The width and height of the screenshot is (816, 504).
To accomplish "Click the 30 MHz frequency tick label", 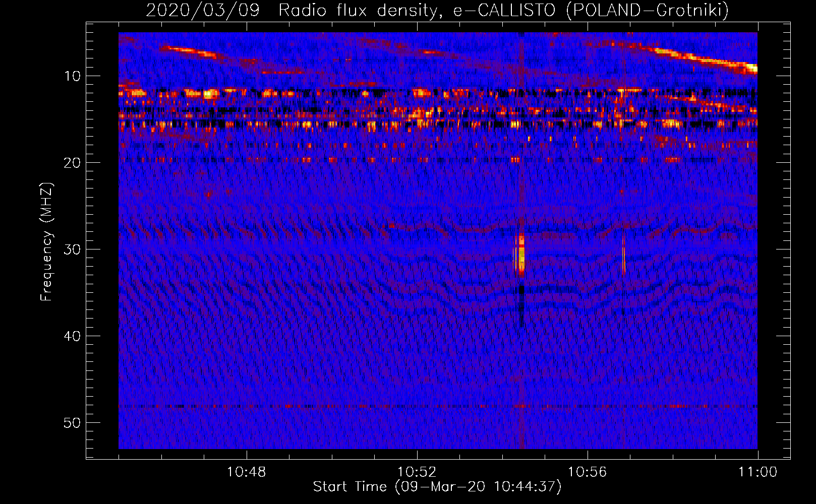I will [73, 249].
